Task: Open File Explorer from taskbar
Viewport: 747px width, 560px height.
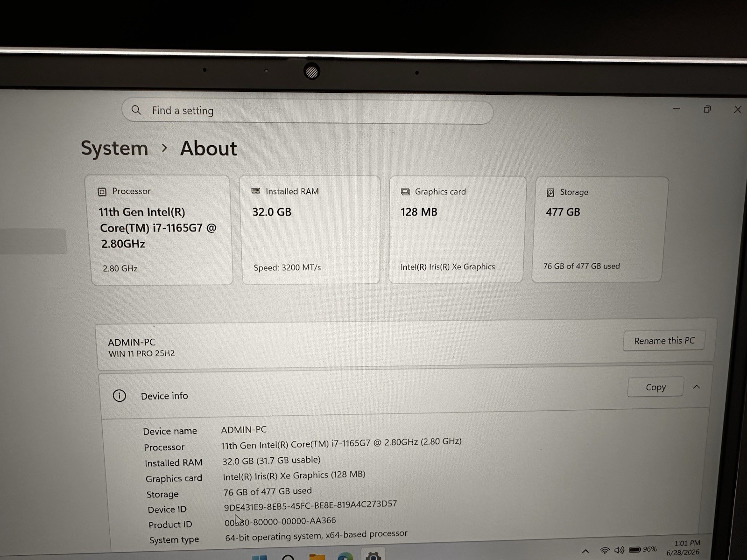Action: tap(317, 557)
